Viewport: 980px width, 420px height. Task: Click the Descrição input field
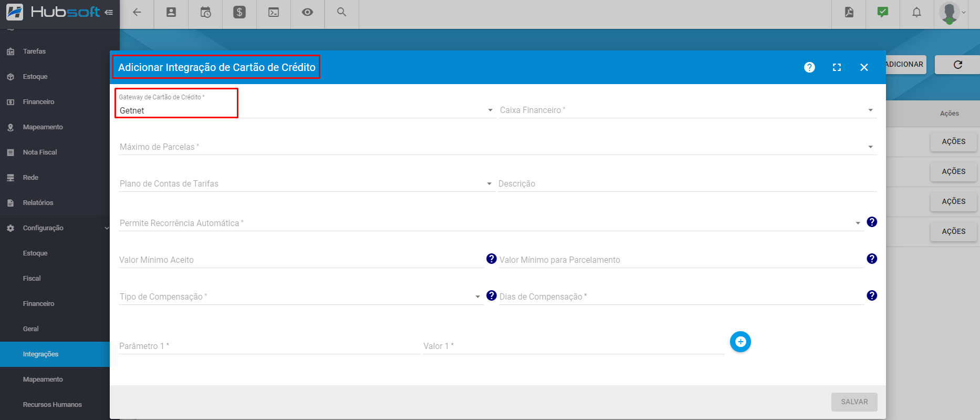point(687,183)
